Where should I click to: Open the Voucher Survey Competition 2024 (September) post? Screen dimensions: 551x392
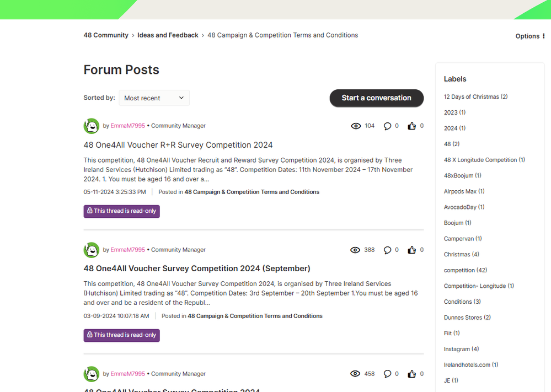(197, 269)
